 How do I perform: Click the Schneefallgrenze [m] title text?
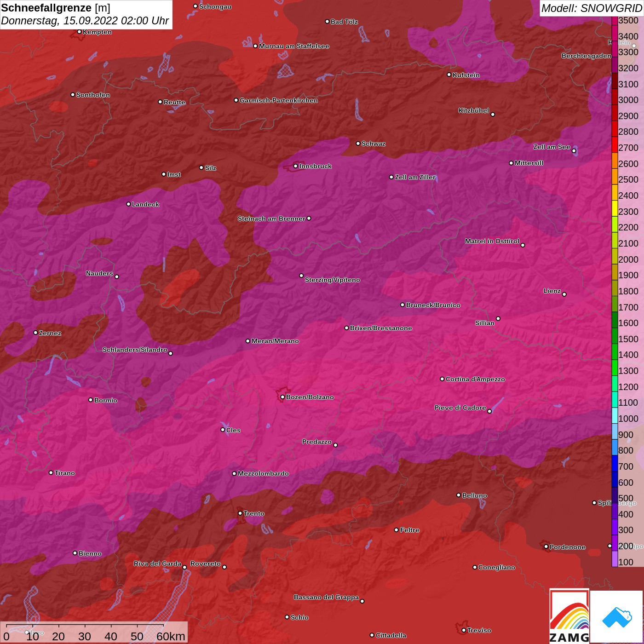tap(56, 8)
